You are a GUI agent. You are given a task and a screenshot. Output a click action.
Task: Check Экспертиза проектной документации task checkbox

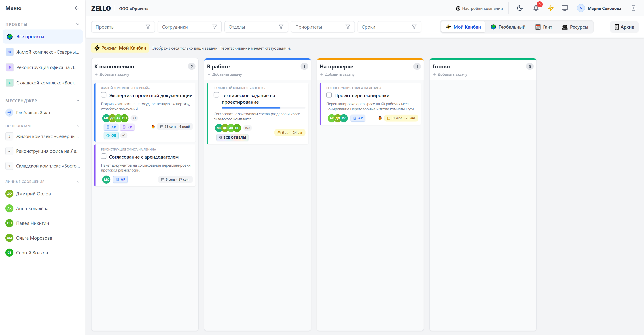[x=104, y=95]
